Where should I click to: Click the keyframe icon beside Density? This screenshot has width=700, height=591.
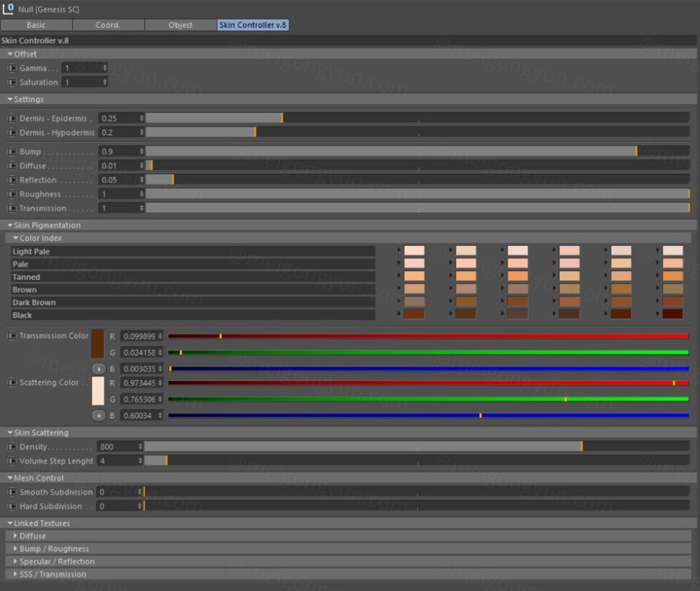click(12, 447)
